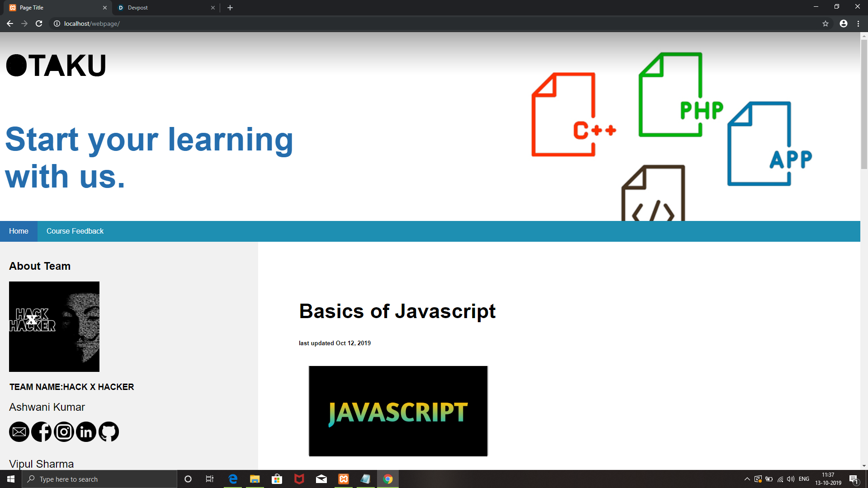Open Chrome three-dot menu

(858, 23)
